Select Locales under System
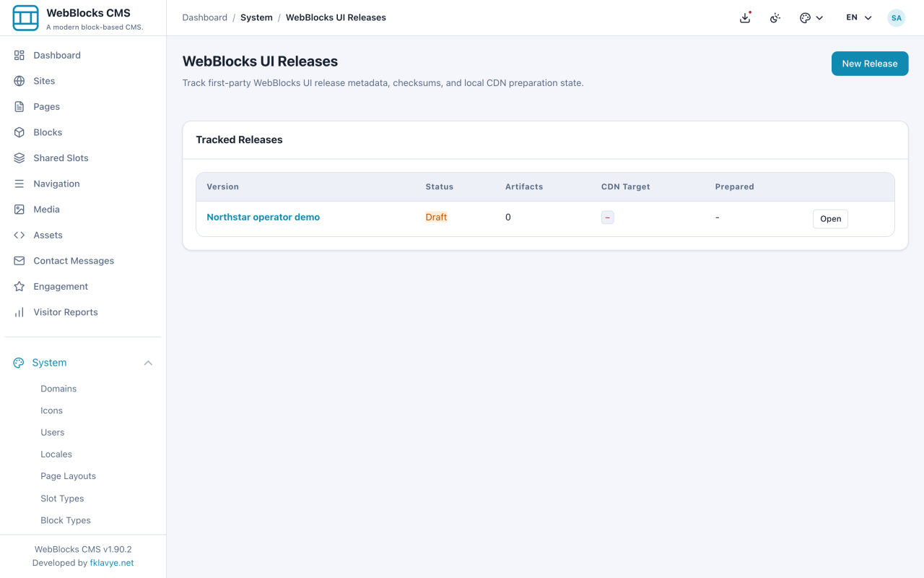Viewport: 924px width, 578px height. pos(56,454)
